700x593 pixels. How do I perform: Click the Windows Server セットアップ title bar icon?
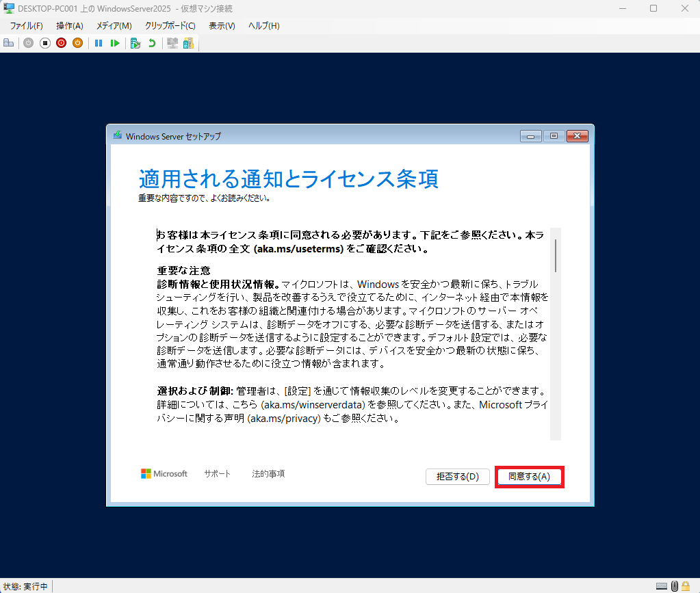click(x=118, y=135)
